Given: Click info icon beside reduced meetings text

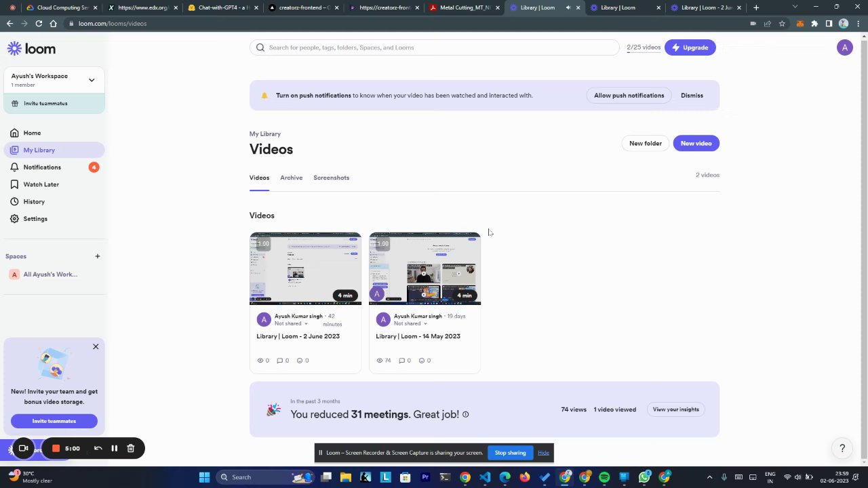Looking at the screenshot, I should coord(465,414).
